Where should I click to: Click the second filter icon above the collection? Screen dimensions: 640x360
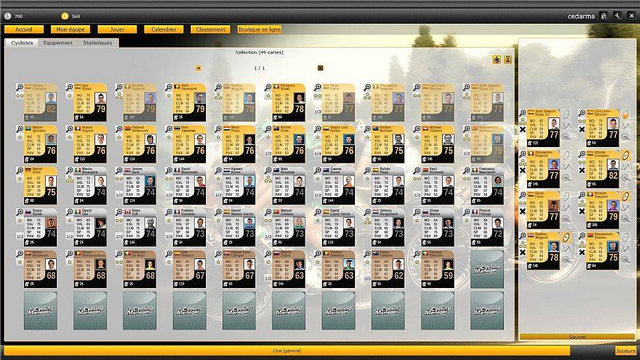(507, 60)
